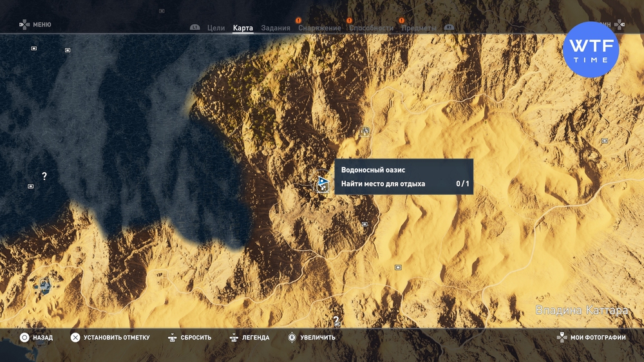
Task: Click the d-pad icon next to Меню
Action: pos(24,24)
